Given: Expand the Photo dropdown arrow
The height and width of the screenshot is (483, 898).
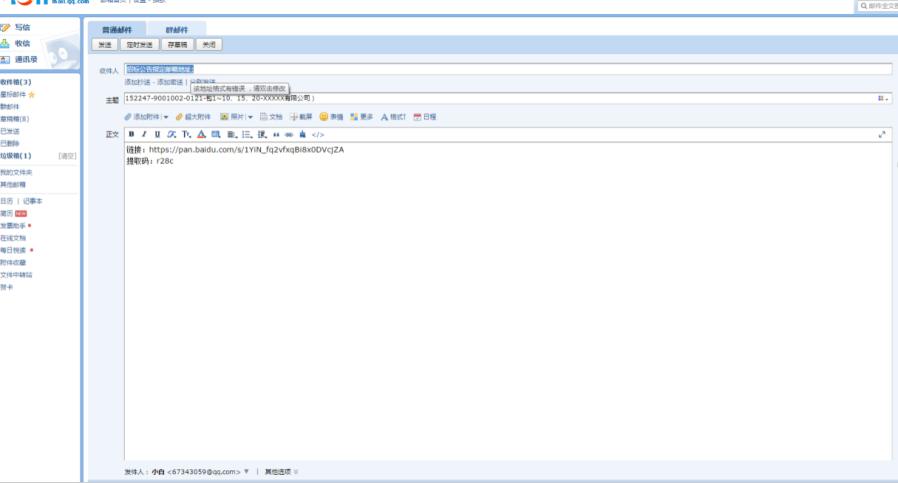Looking at the screenshot, I should pyautogui.click(x=250, y=117).
